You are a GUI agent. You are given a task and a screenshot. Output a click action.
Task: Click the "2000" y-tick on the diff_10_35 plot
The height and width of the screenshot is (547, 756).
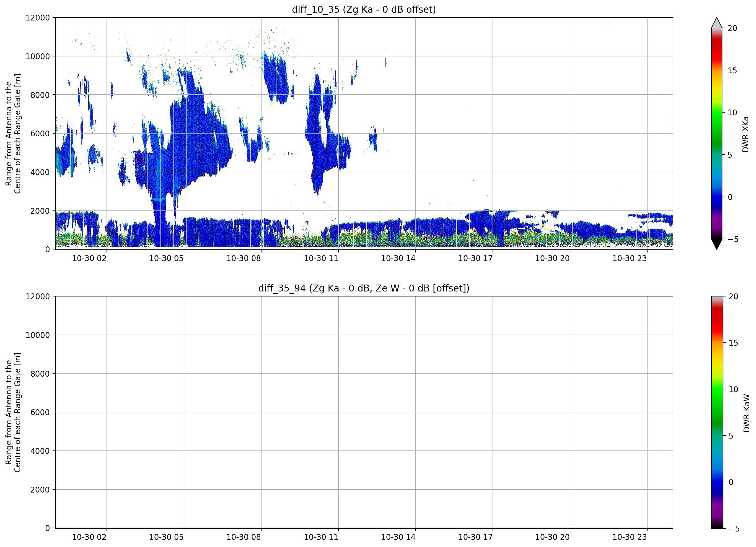pyautogui.click(x=40, y=211)
